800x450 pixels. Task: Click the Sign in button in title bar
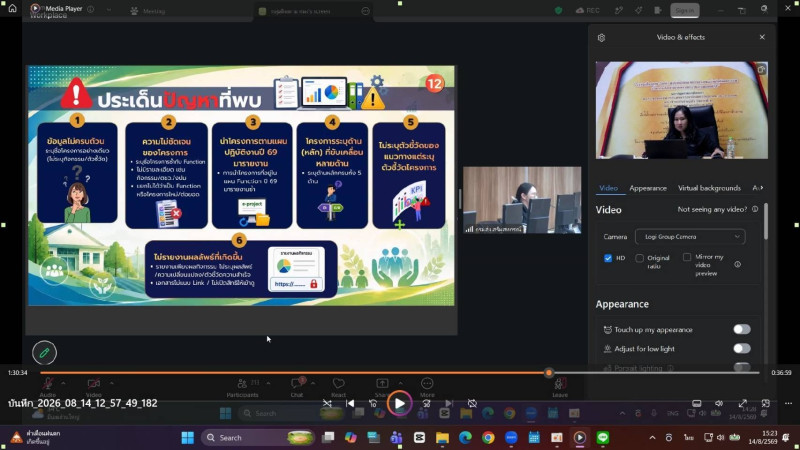pyautogui.click(x=684, y=11)
